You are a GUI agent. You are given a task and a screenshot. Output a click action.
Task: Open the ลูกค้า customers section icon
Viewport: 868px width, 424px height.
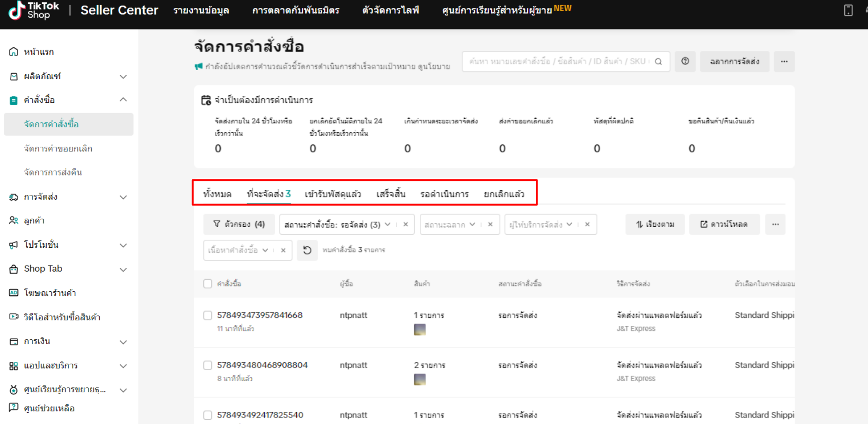14,221
